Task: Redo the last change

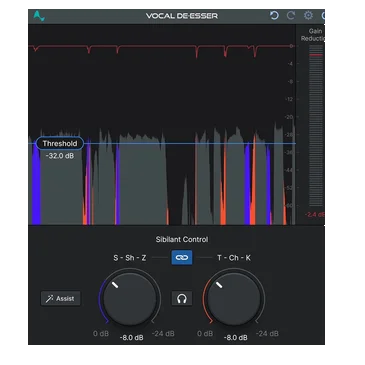Action: (291, 15)
